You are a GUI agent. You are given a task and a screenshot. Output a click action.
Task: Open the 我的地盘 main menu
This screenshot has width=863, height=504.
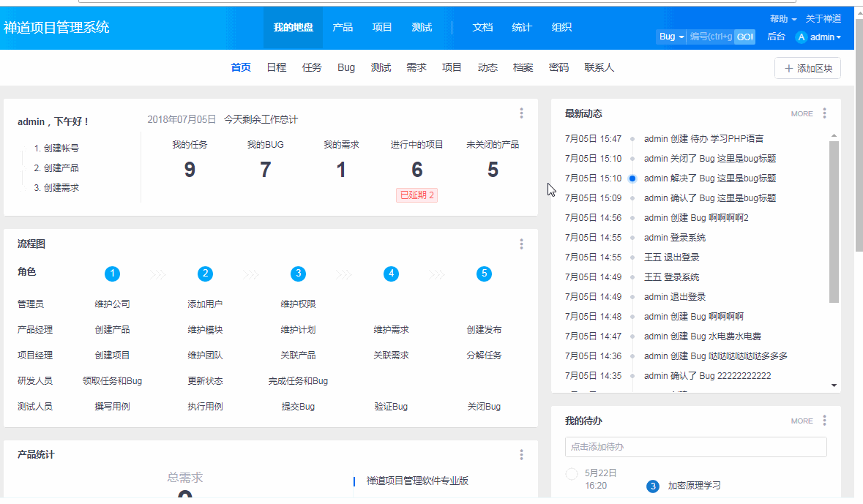pos(294,27)
